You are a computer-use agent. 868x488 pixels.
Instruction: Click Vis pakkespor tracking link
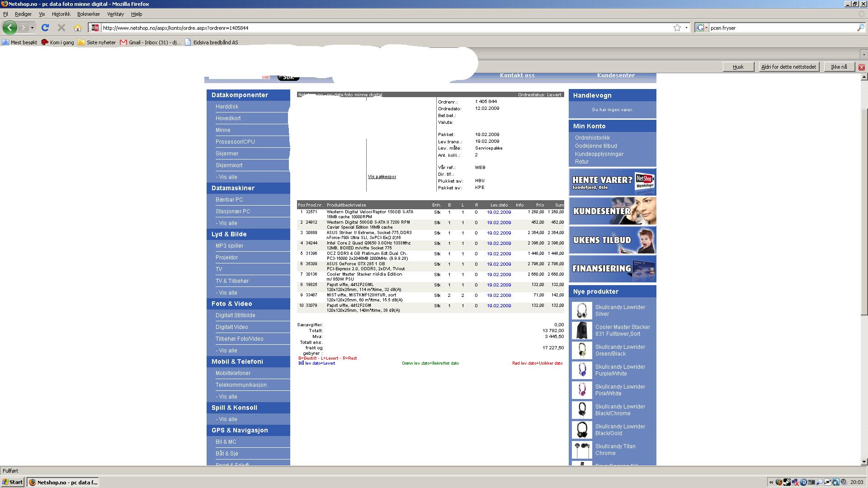pos(382,177)
